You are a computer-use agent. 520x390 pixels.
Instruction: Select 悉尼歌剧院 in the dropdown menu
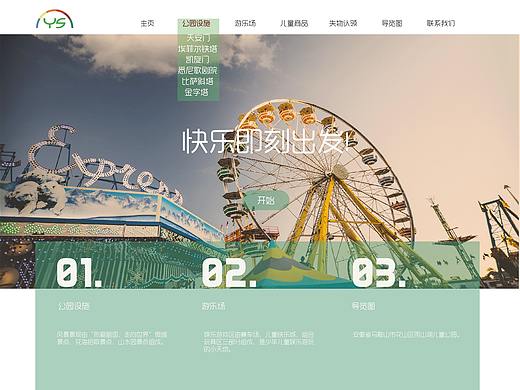(198, 70)
